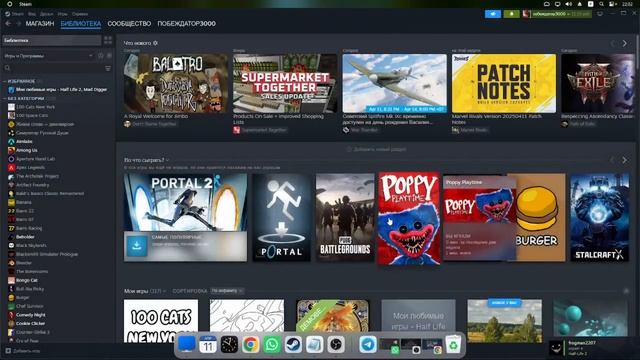This screenshot has height=360, width=640.
Task: Switch to collections grid view icon
Action: [x=108, y=40]
